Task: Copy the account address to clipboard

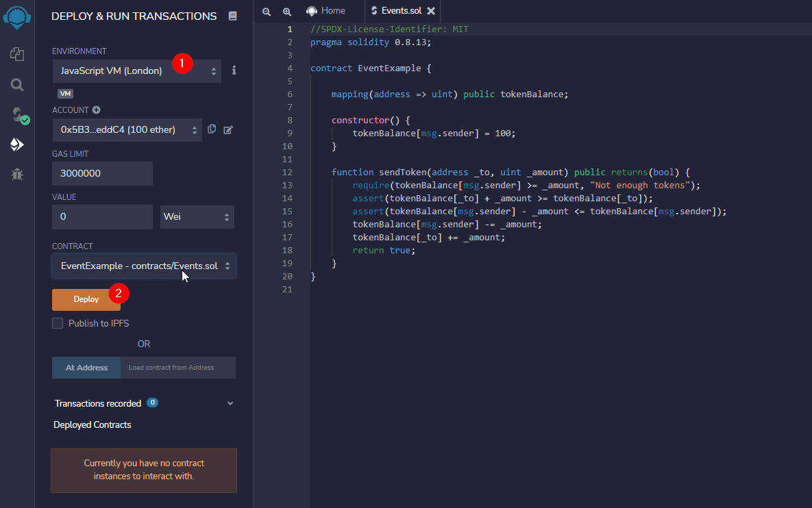Action: [x=212, y=129]
